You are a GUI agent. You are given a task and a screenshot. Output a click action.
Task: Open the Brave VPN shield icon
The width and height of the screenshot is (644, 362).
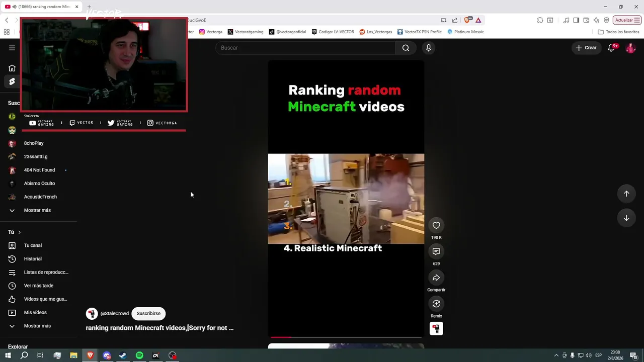(x=606, y=20)
